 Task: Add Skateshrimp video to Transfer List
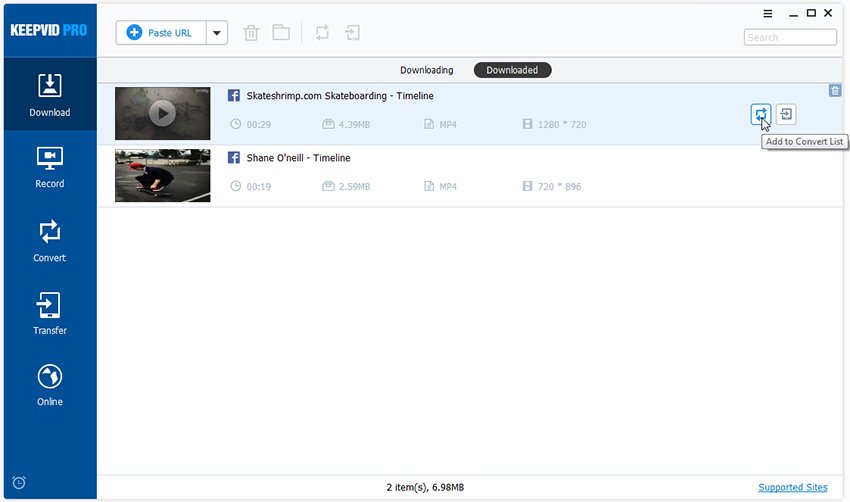[x=787, y=114]
